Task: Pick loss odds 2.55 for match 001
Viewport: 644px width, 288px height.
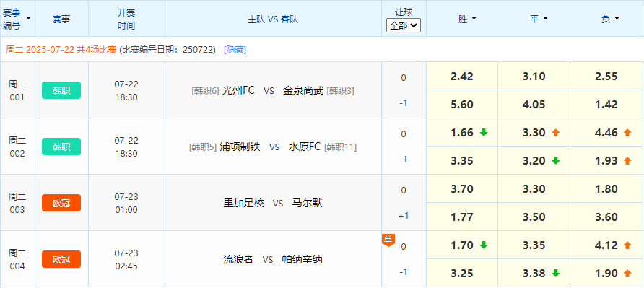Action: [x=606, y=76]
